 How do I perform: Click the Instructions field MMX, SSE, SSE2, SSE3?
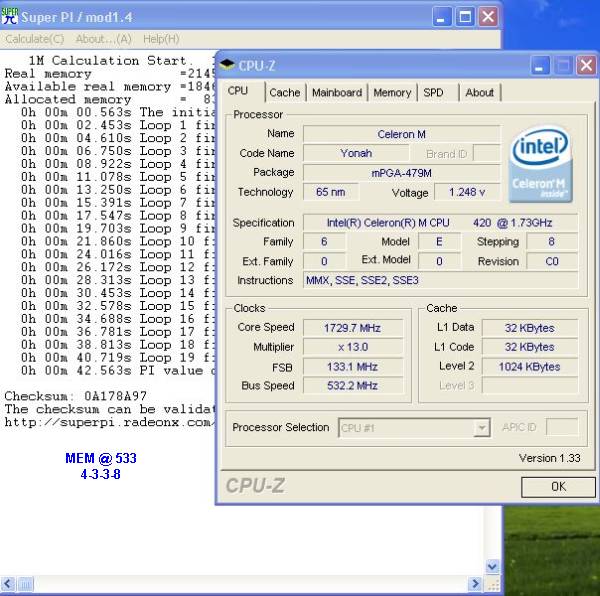(x=440, y=280)
